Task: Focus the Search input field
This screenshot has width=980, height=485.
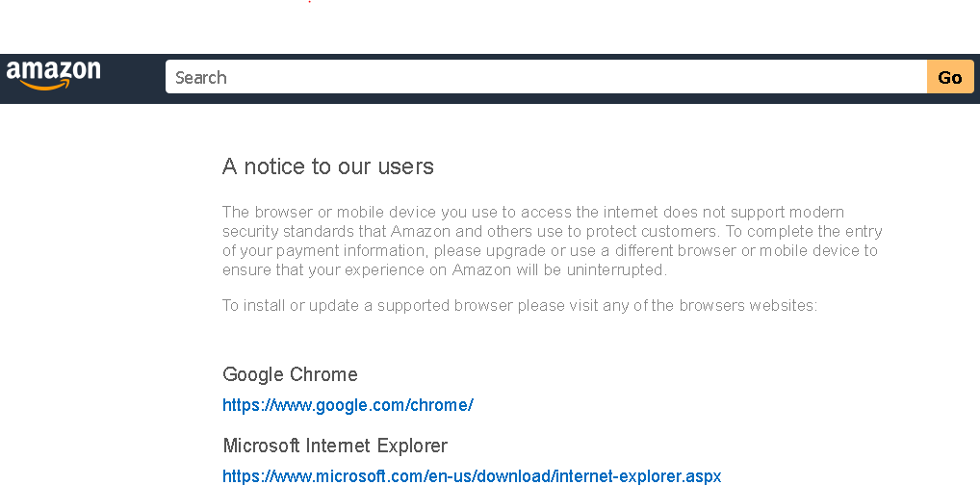Action: pyautogui.click(x=546, y=77)
